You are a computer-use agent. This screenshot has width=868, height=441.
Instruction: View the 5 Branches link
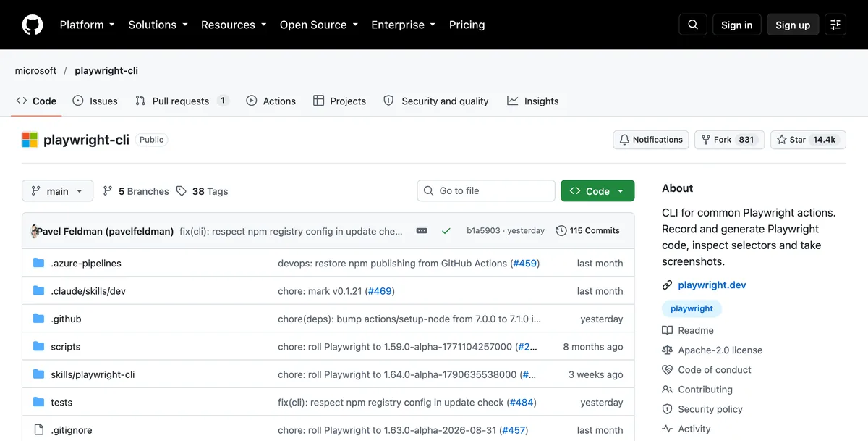coord(136,191)
